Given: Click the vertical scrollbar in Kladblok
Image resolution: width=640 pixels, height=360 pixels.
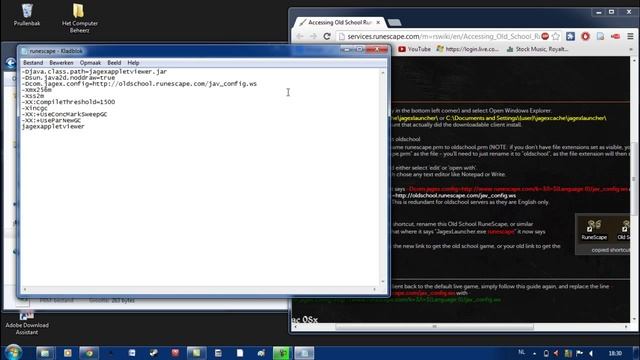Looking at the screenshot, I should tap(382, 177).
